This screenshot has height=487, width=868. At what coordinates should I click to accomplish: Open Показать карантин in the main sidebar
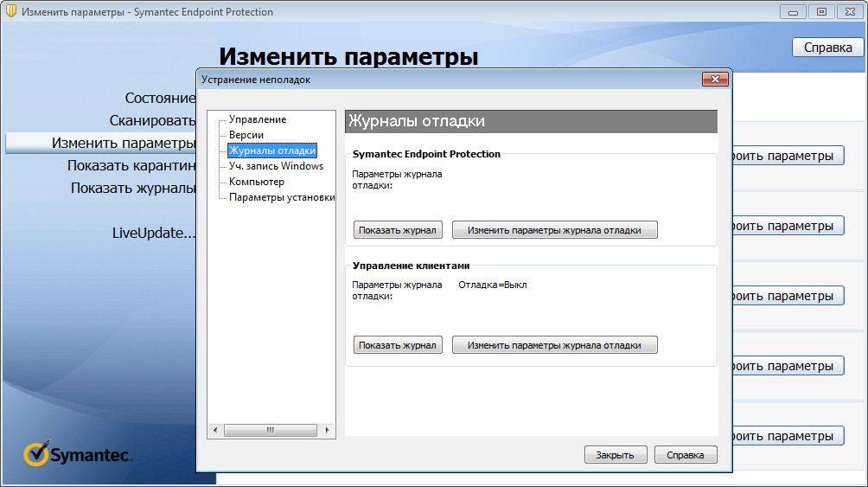point(131,165)
